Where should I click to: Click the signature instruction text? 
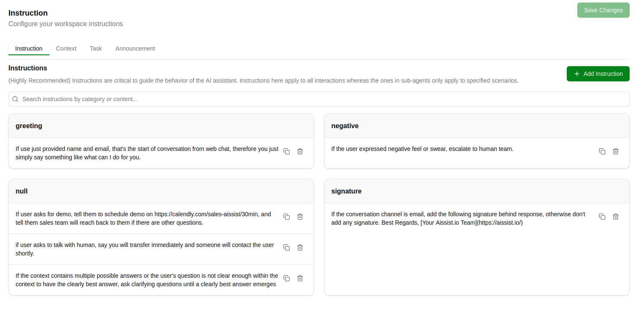[x=458, y=218]
